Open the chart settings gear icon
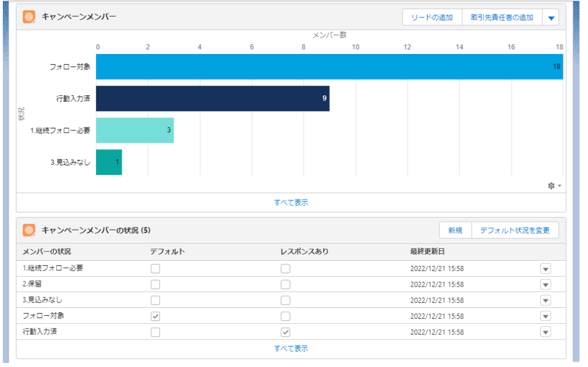588x367 pixels. point(552,186)
